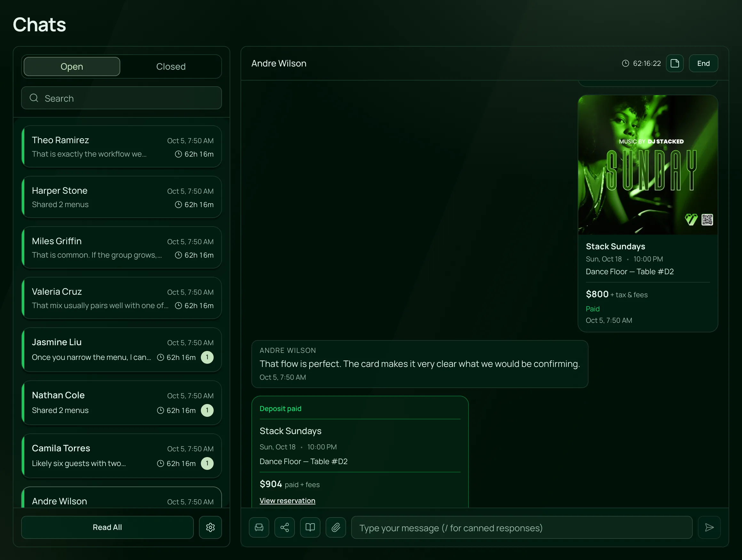The height and width of the screenshot is (560, 742).
Task: Open Theo Ramirez chat
Action: pyautogui.click(x=122, y=146)
